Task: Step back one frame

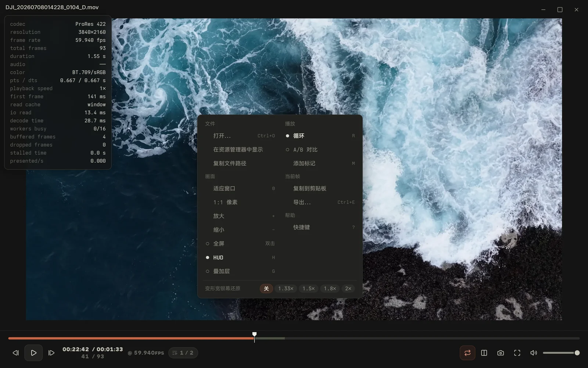Action: pyautogui.click(x=15, y=353)
